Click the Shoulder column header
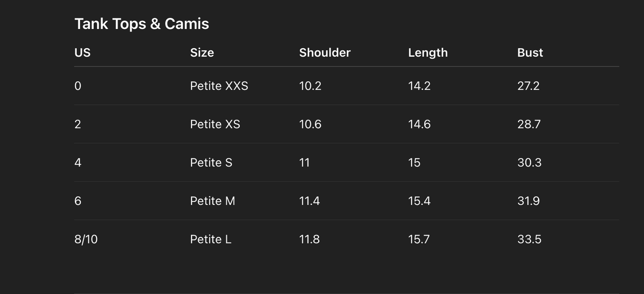 click(x=325, y=53)
